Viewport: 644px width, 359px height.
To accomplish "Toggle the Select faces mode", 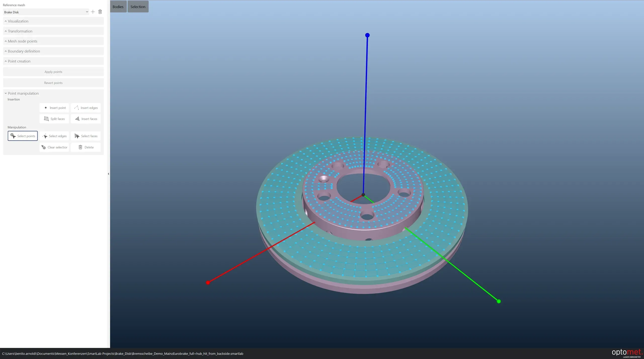I will pos(86,136).
